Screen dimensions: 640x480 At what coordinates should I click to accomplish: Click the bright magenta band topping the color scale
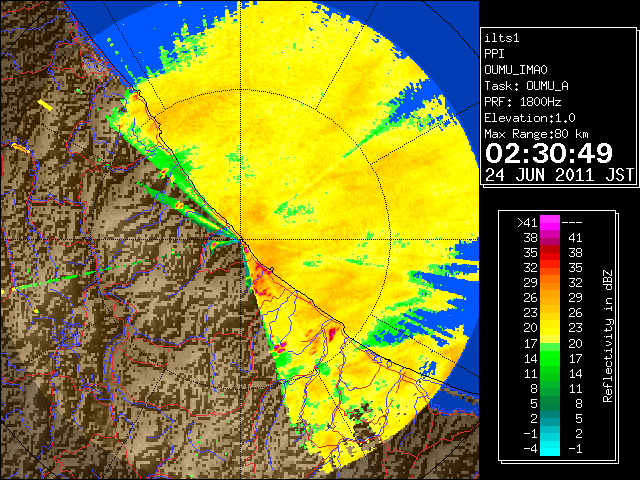coord(550,223)
